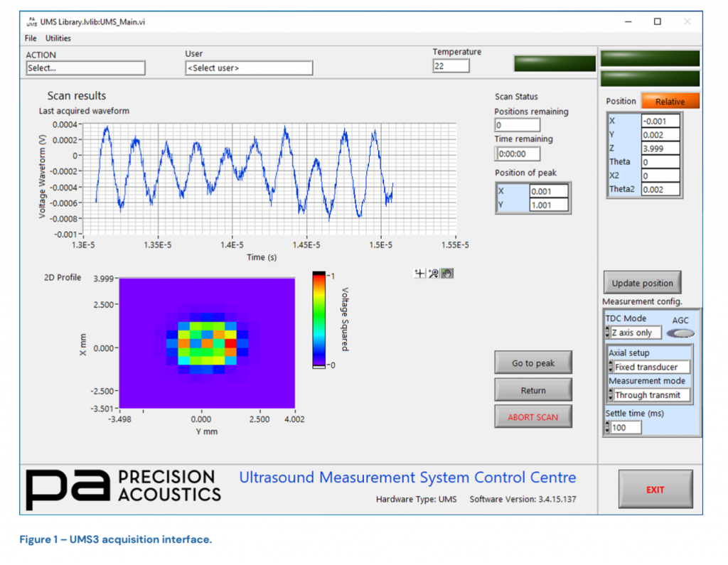This screenshot has height=565, width=728.
Task: Open the zoom tool's mode selector arrow
Action: click(x=436, y=276)
